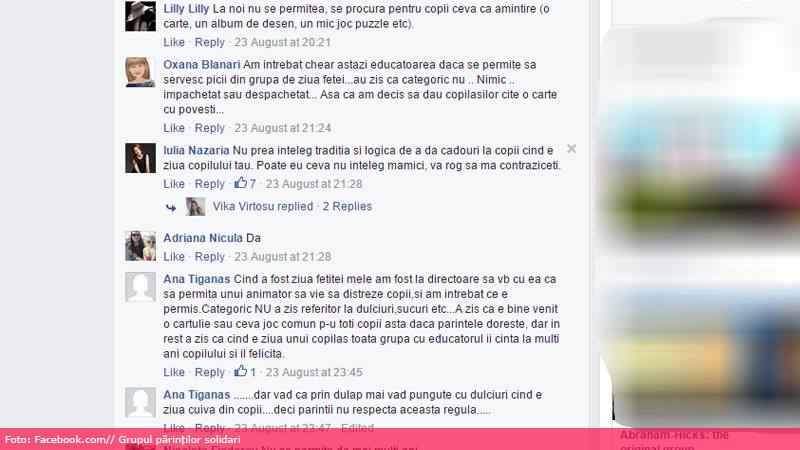Screen dimensions: 800x450
Task: Like Oxana Blanari's comment
Action: click(x=174, y=128)
